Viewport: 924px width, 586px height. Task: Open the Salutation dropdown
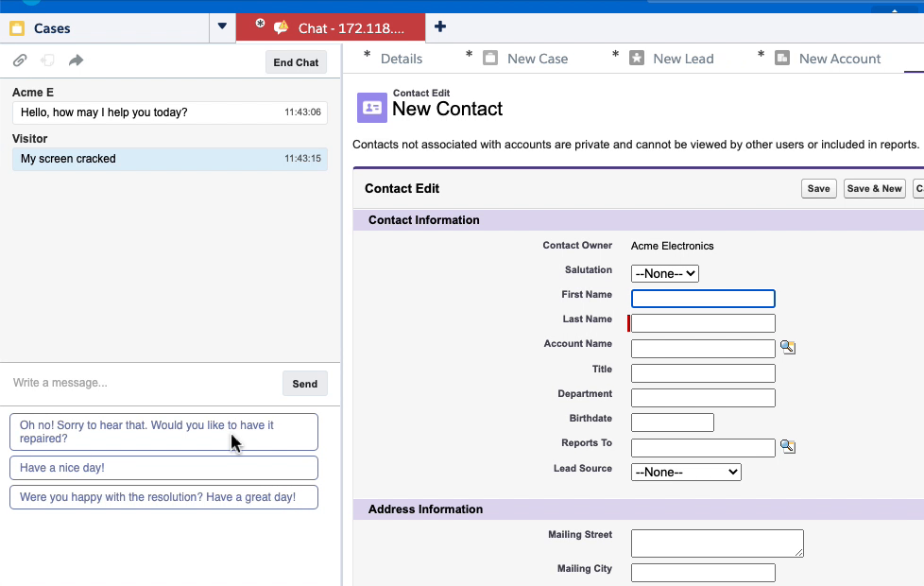(665, 273)
